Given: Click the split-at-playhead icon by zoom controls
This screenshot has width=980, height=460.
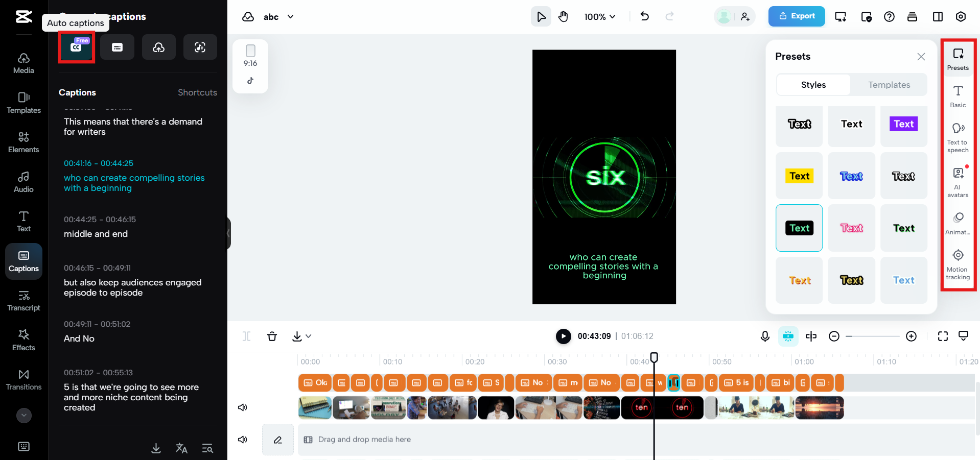Looking at the screenshot, I should pos(811,336).
